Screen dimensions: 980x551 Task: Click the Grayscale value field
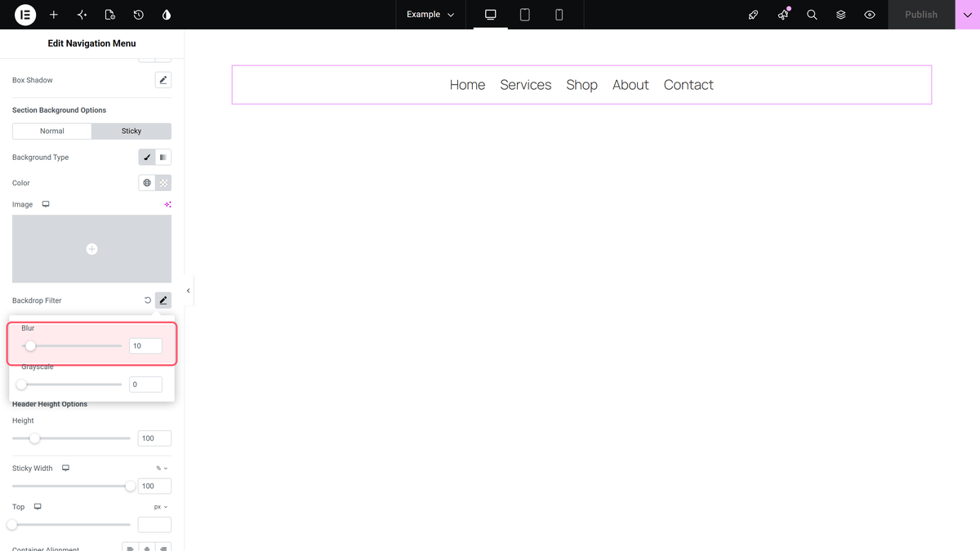(145, 384)
